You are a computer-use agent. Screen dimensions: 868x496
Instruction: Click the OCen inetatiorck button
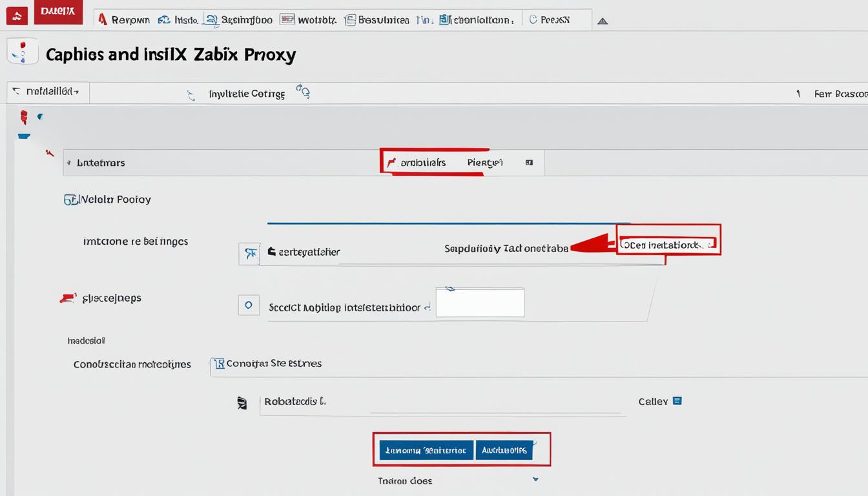pyautogui.click(x=668, y=245)
